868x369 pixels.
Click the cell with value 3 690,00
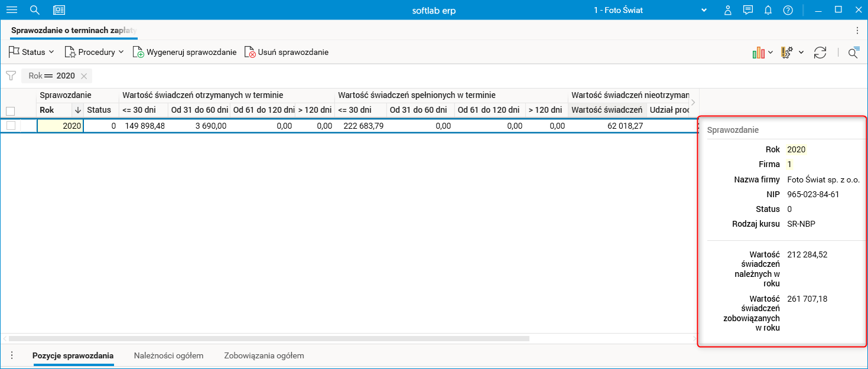(x=199, y=126)
